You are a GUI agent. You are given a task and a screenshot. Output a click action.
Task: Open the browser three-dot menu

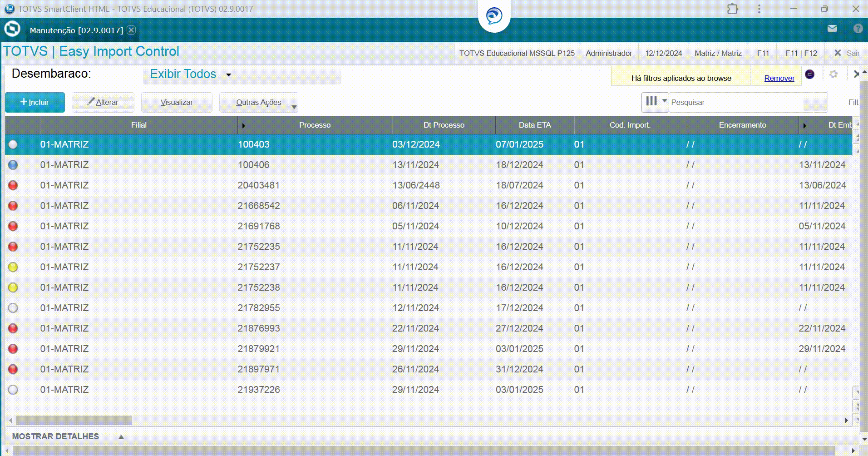[x=759, y=9]
